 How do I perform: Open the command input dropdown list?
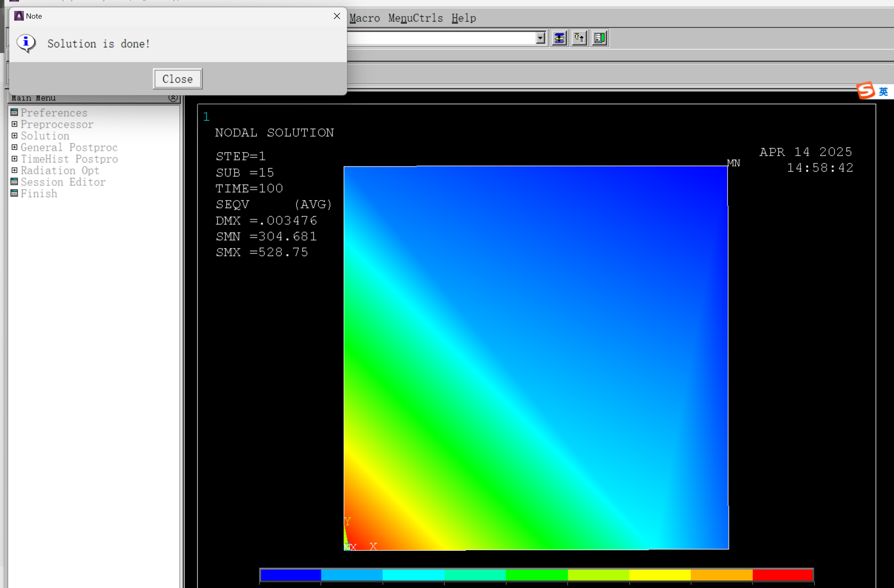coord(541,38)
